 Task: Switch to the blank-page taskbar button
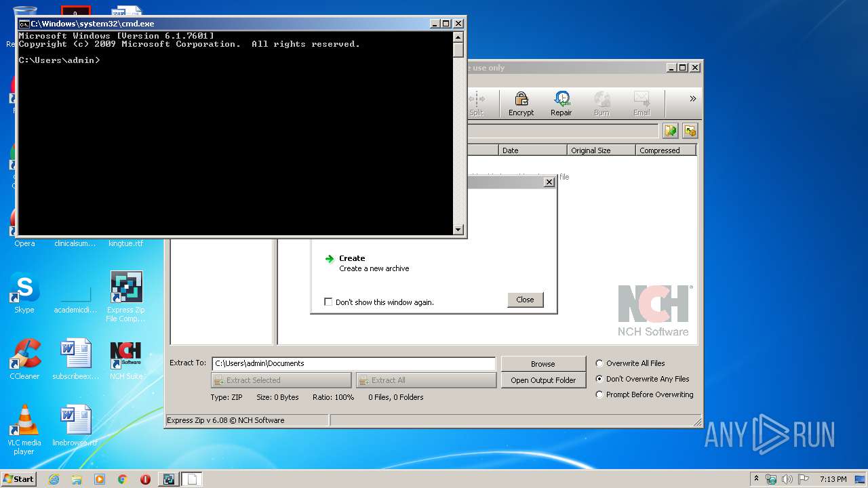pyautogui.click(x=191, y=479)
